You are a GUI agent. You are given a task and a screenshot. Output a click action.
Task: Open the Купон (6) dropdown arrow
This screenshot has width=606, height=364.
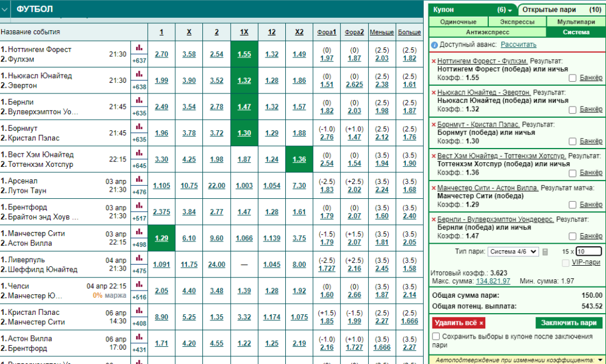point(510,11)
